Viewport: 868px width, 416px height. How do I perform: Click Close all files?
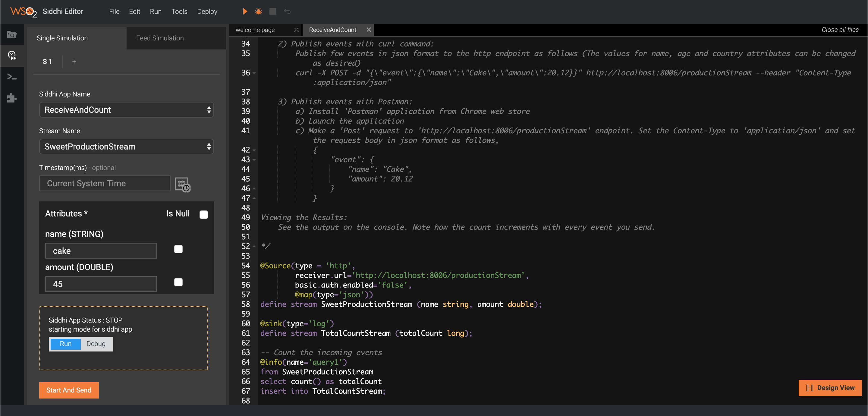pos(840,30)
